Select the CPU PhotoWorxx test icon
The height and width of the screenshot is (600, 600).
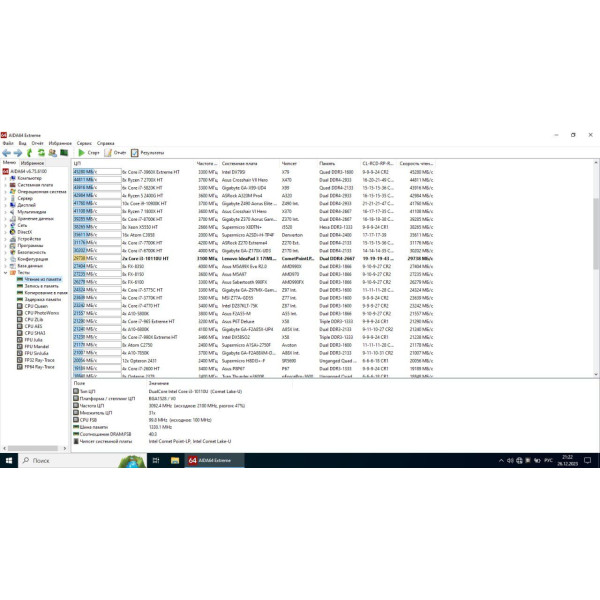(20, 313)
